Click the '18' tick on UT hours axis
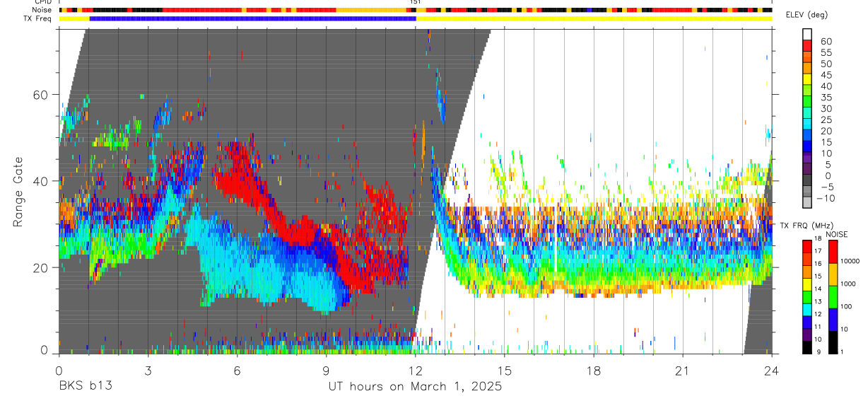 [x=594, y=371]
